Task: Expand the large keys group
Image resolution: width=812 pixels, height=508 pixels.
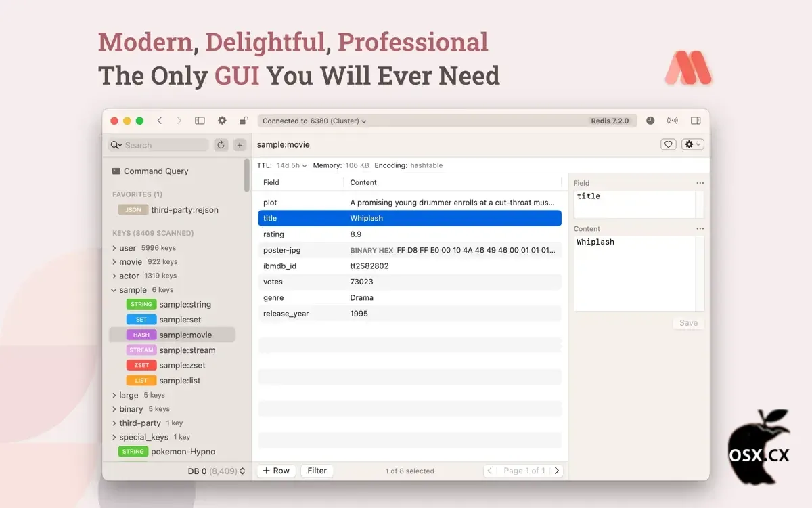Action: click(114, 395)
